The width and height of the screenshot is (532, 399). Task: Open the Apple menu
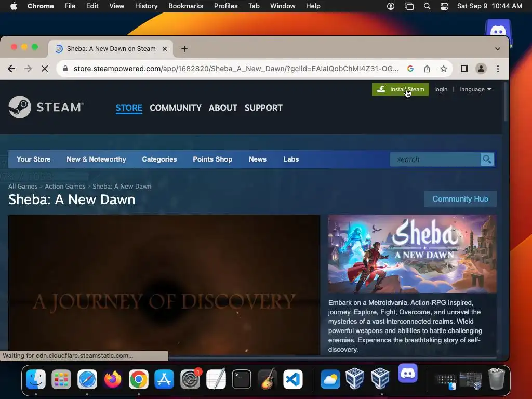(14, 6)
